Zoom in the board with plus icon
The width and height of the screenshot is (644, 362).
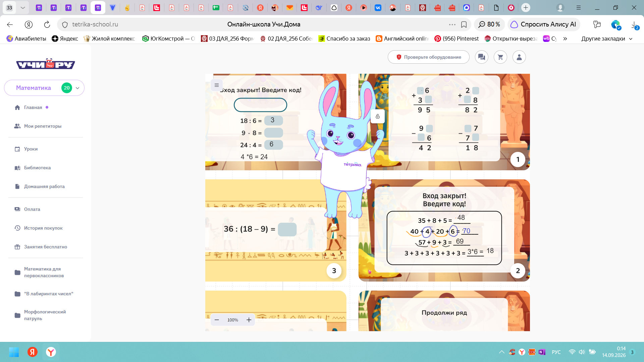click(249, 320)
